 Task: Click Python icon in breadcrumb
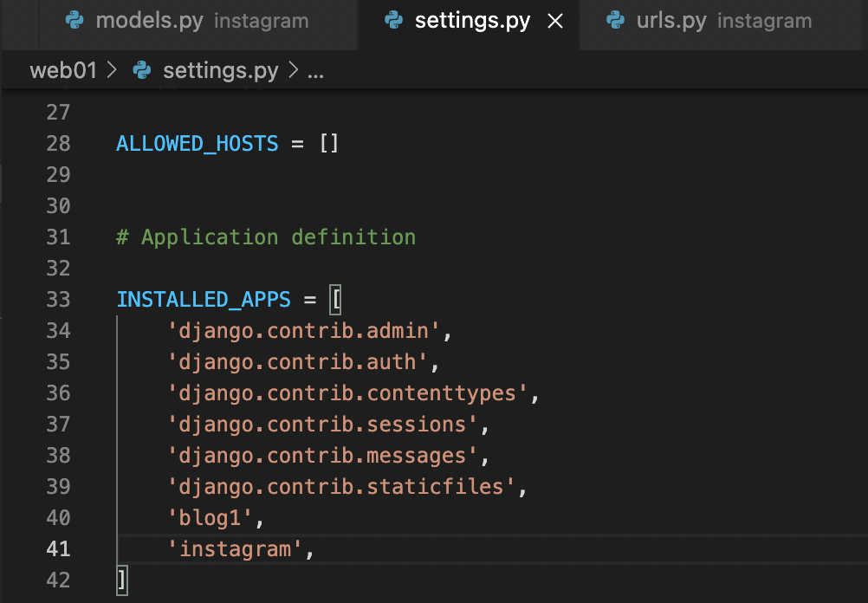tap(142, 70)
